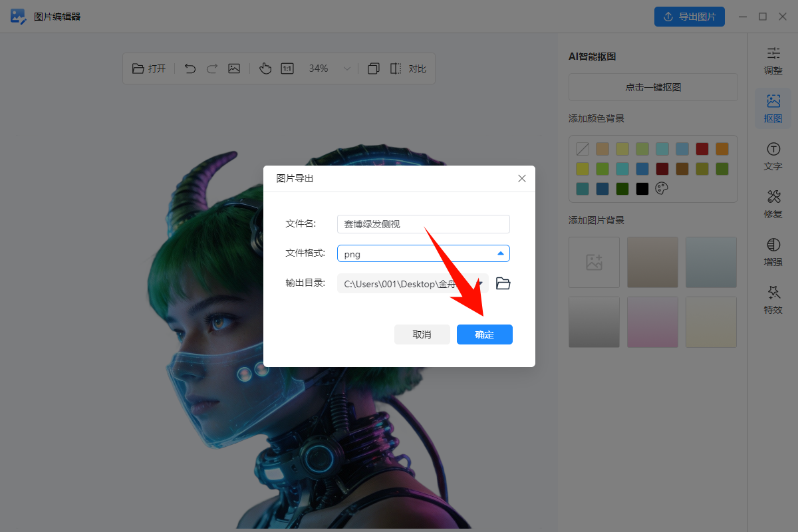
Task: Click the 导出图片 export button
Action: [x=690, y=16]
